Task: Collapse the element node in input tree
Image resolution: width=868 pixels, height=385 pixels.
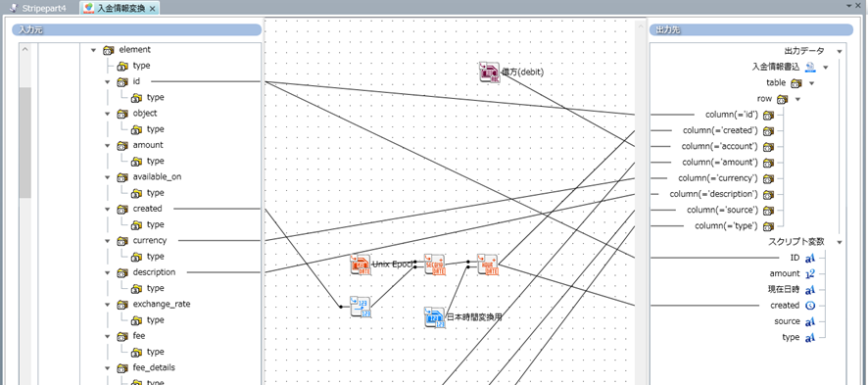Action: click(93, 50)
